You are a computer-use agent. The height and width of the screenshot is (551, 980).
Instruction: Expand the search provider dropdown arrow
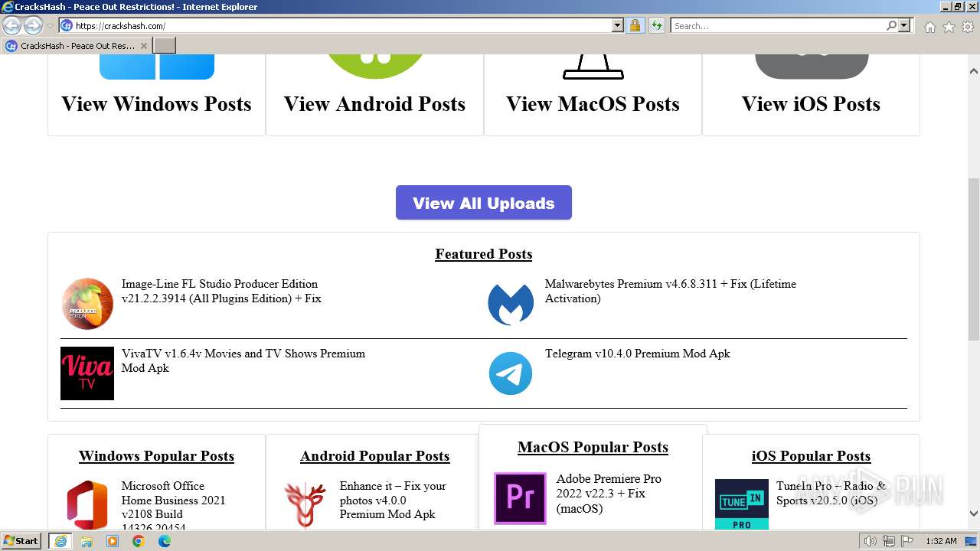(904, 25)
